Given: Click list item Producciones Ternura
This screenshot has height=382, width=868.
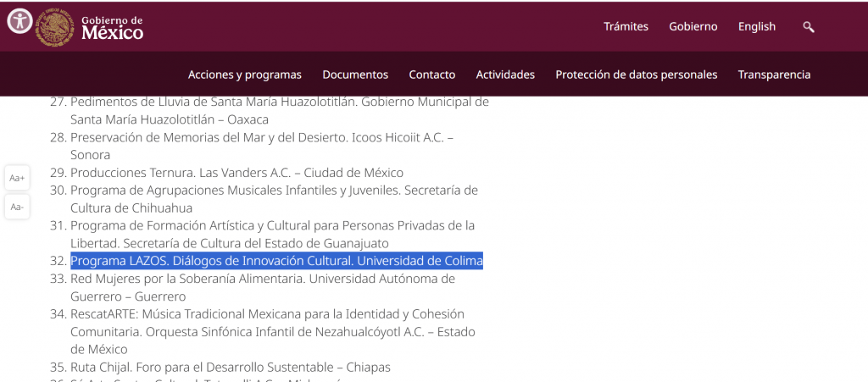Looking at the screenshot, I should (236, 173).
